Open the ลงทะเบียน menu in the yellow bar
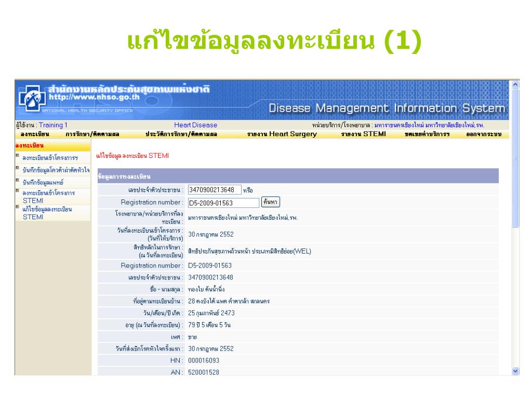This screenshot has height=399, width=532. (x=35, y=135)
